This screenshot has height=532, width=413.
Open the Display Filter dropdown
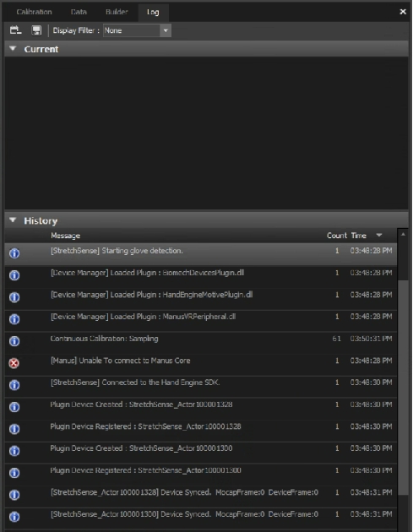point(137,30)
